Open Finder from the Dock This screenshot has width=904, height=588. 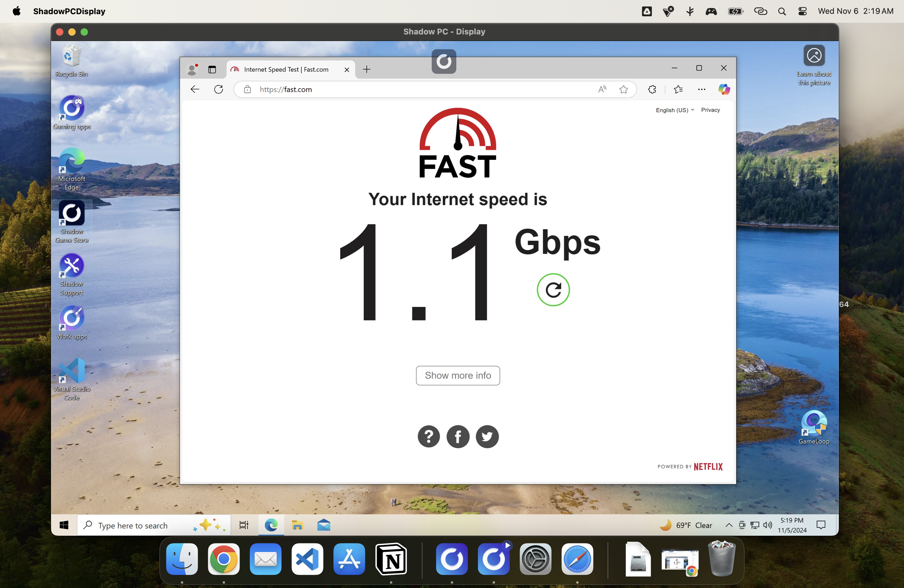click(182, 559)
